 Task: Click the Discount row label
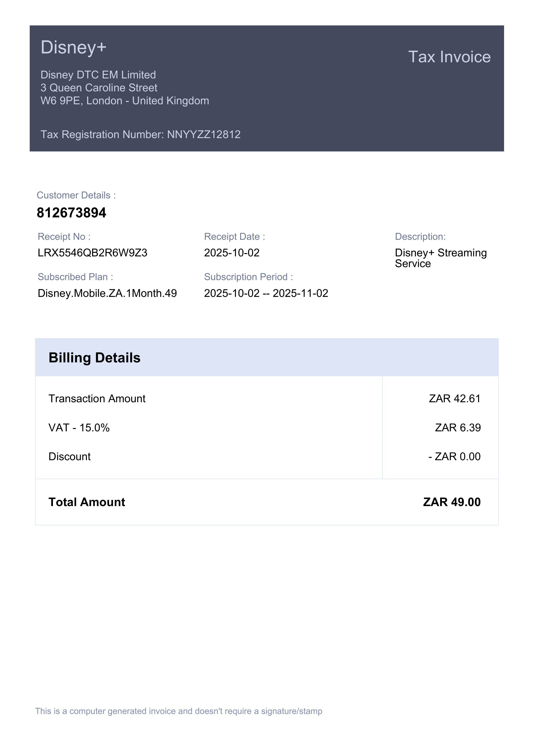[69, 457]
